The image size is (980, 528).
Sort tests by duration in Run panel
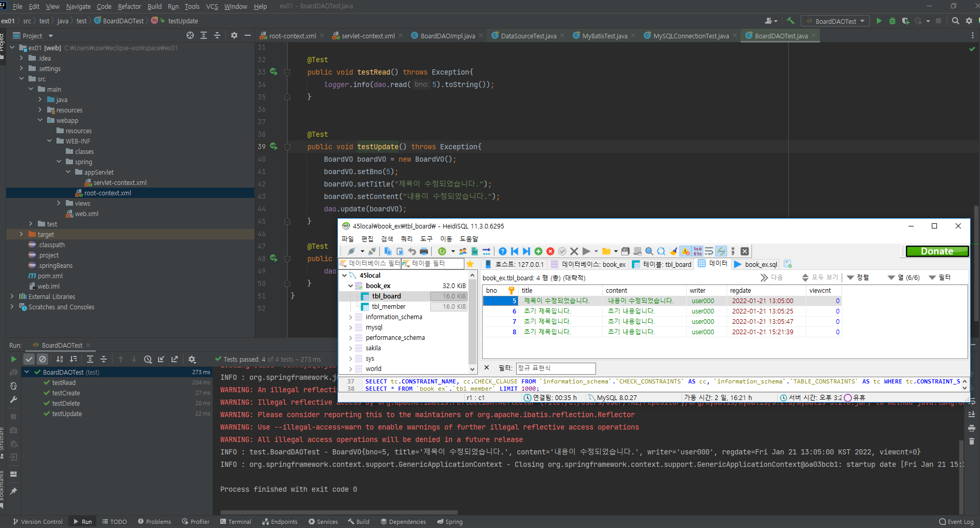click(73, 359)
